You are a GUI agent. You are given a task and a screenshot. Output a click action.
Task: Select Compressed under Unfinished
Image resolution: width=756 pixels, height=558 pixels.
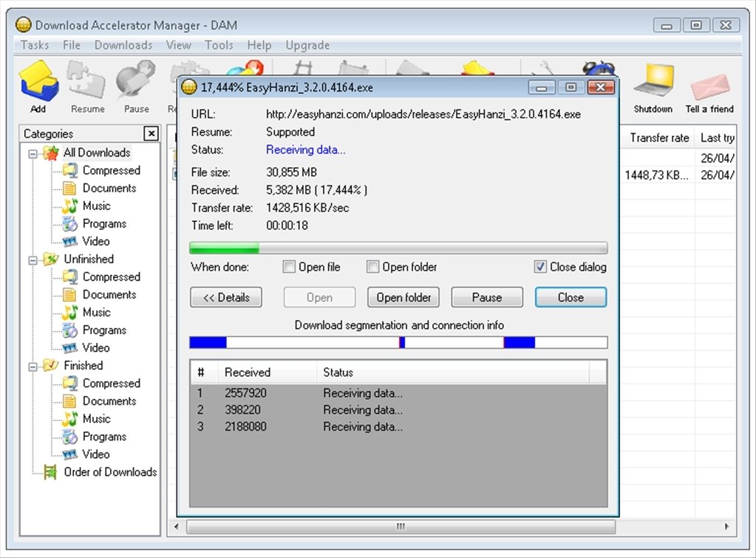click(x=112, y=277)
